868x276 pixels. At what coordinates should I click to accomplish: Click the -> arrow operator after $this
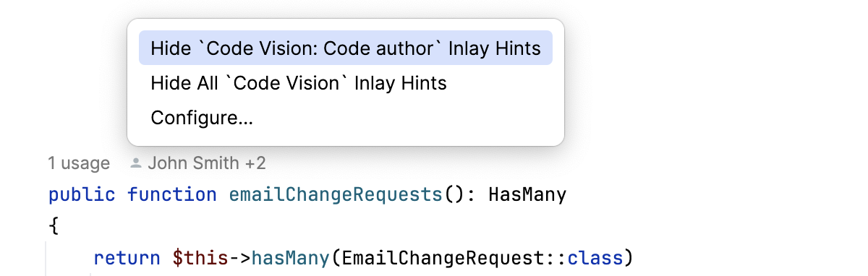click(240, 257)
